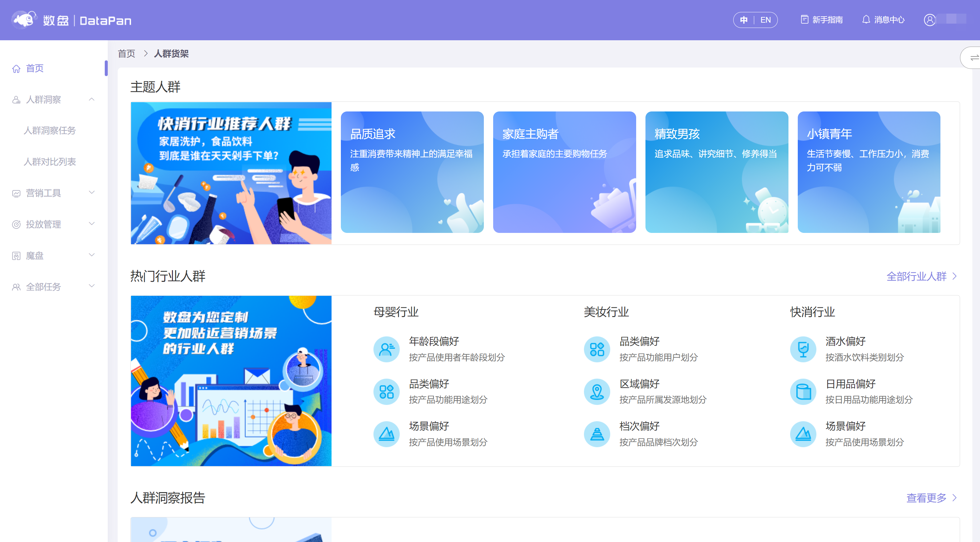This screenshot has width=980, height=542.
Task: Collapse the 人群洞察 menu chevron
Action: [x=92, y=99]
